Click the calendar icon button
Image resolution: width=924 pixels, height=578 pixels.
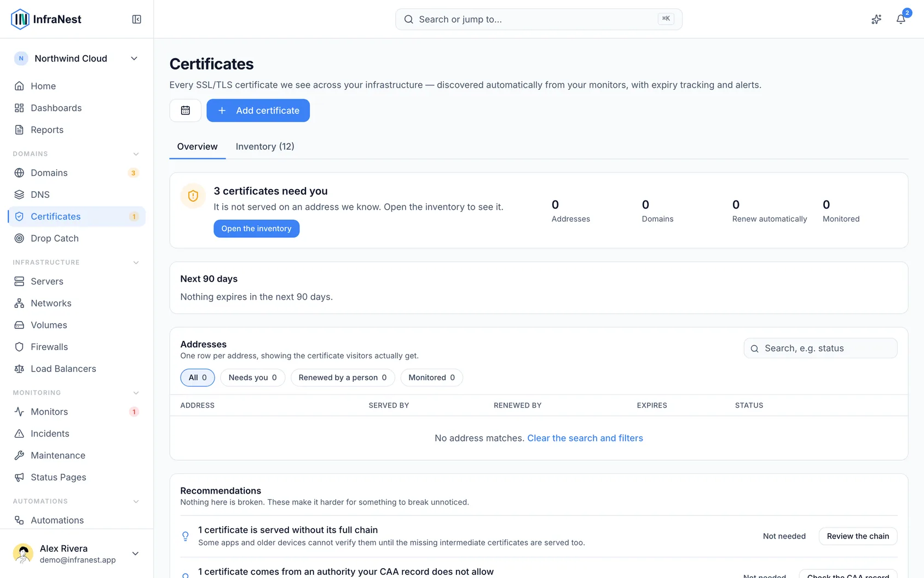(186, 111)
